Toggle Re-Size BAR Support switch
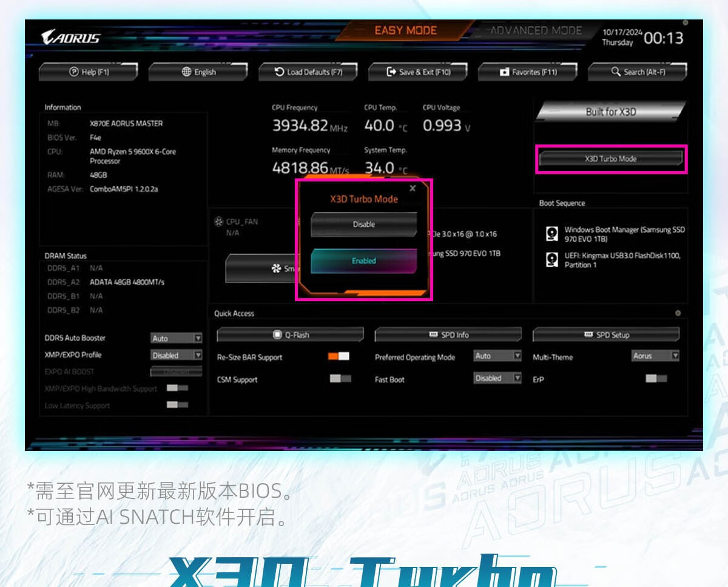This screenshot has height=587, width=728. [339, 356]
